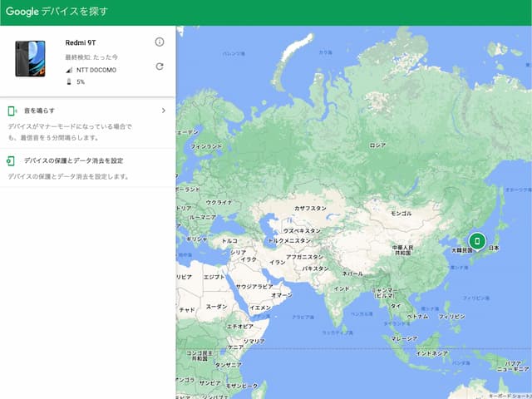Viewport: 532px width, 399px height.
Task: Refresh the device location
Action: (160, 66)
